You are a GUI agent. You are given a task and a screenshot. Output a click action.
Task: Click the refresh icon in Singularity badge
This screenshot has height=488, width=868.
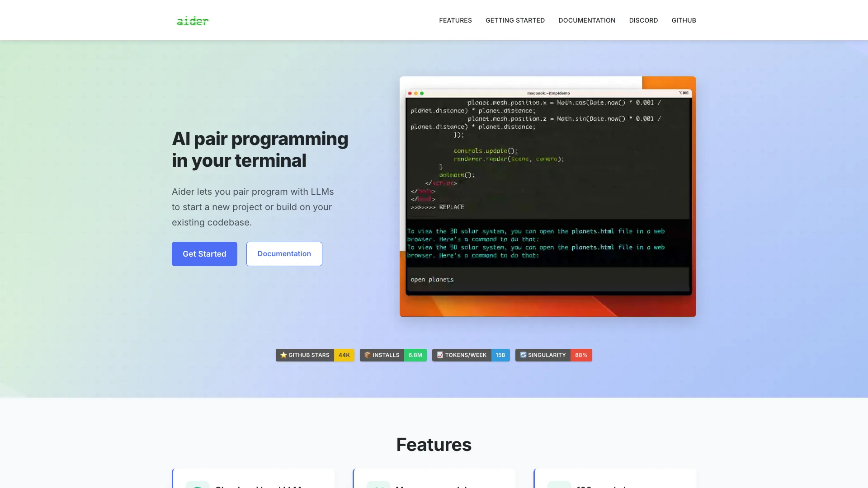pos(523,355)
